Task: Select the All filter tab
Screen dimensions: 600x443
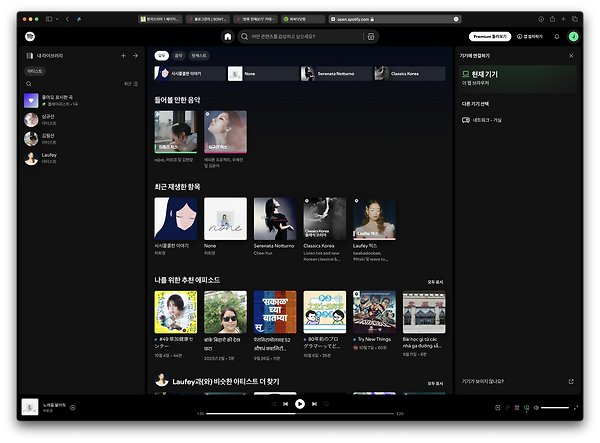Action: click(161, 56)
